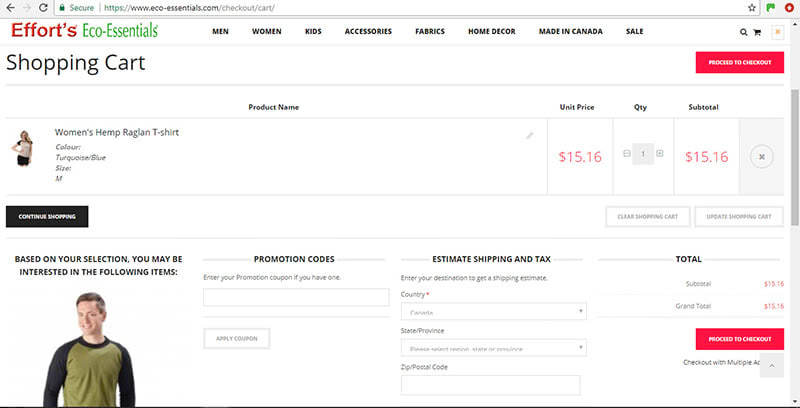Viewport: 800px width, 408px height.
Task: Open the Made in Canada menu
Action: [571, 32]
